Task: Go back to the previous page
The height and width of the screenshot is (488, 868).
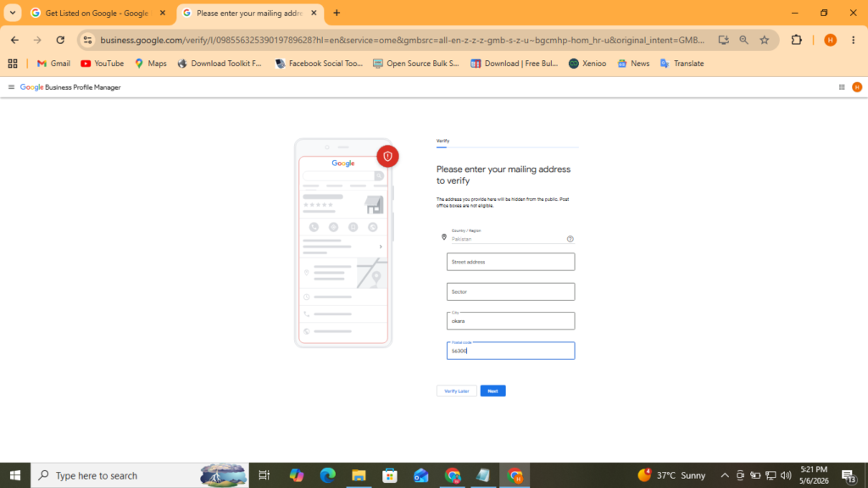Action: 14,40
